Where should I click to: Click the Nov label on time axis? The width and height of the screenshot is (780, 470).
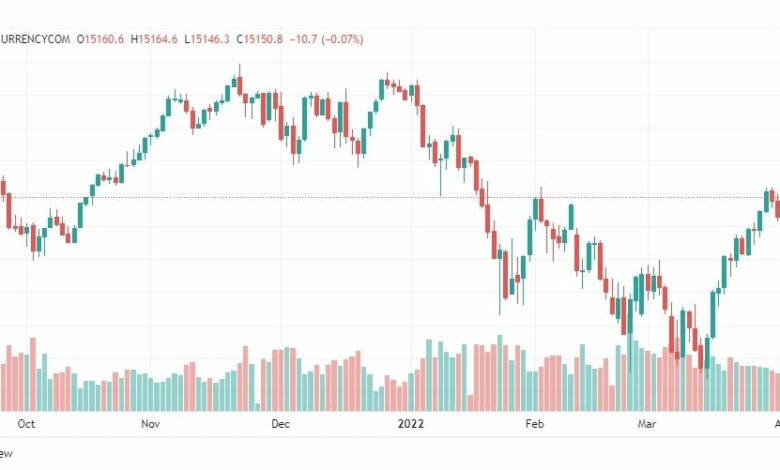pyautogui.click(x=150, y=424)
